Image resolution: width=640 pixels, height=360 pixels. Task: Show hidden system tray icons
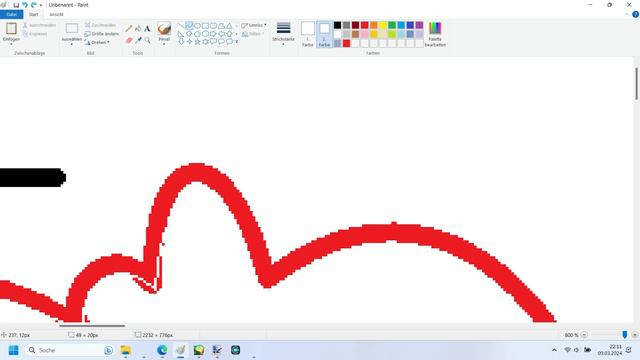coord(554,350)
